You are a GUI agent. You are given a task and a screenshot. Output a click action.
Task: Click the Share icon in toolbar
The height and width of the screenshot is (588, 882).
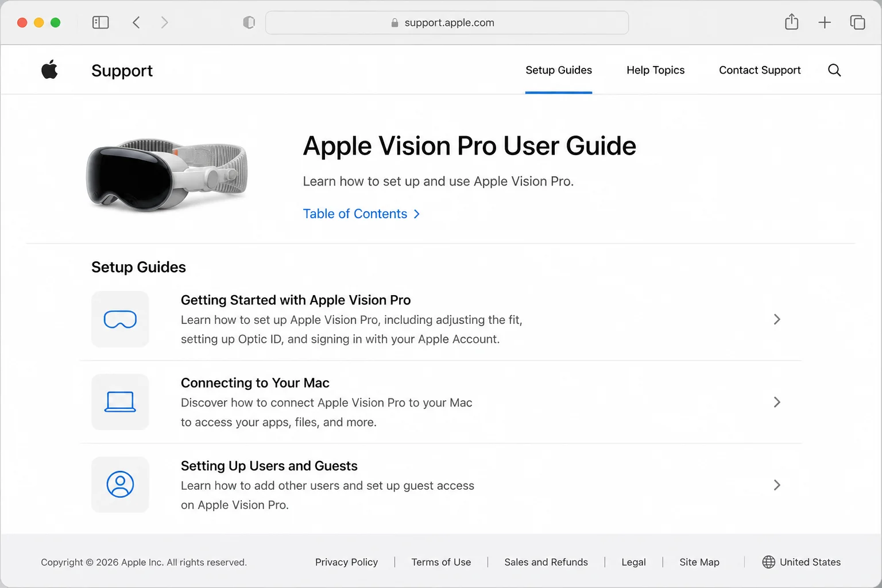coord(792,22)
